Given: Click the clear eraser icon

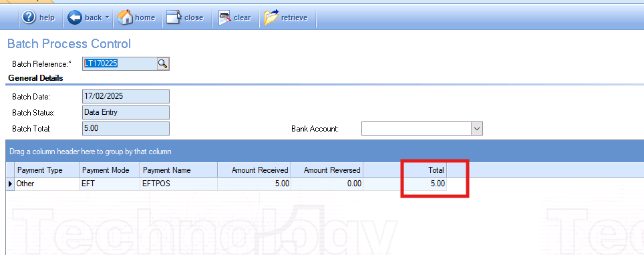Looking at the screenshot, I should pos(224,17).
